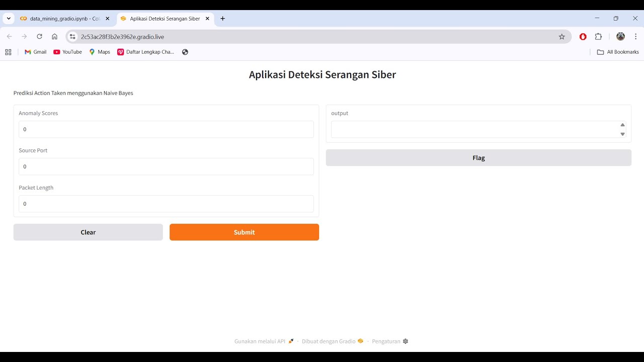Click the Prediksi Action Taken description text
The height and width of the screenshot is (362, 644).
coord(73,93)
